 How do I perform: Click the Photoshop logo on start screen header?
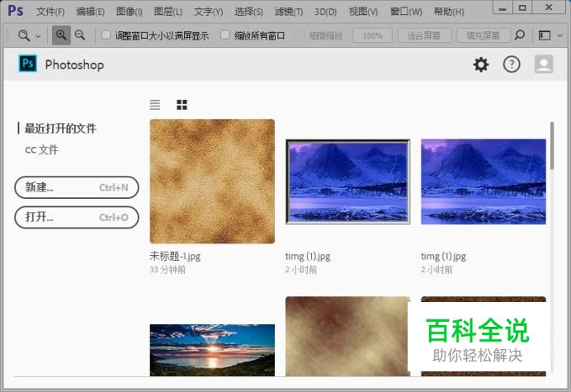coord(28,64)
